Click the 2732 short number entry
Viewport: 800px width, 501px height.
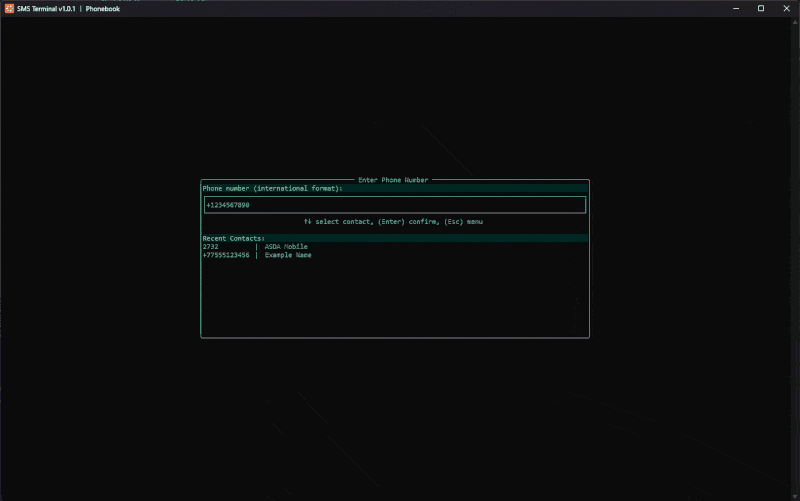[210, 247]
